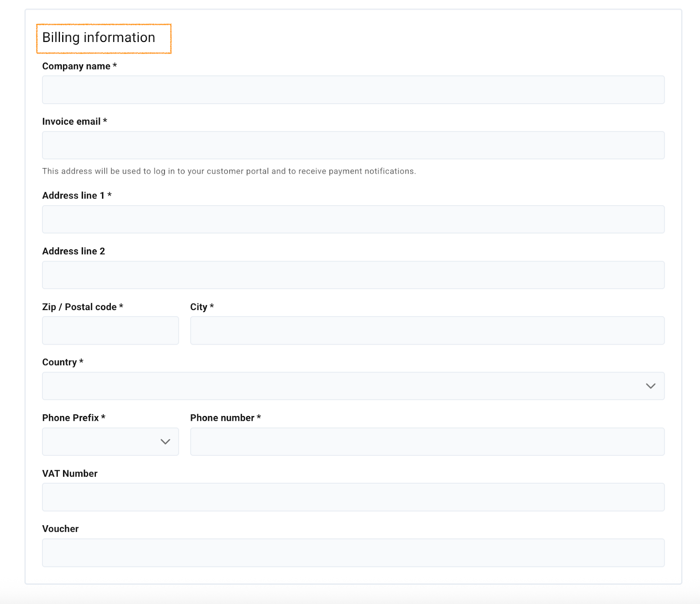Click the VAT Number label
This screenshot has height=604, width=700.
coord(70,473)
